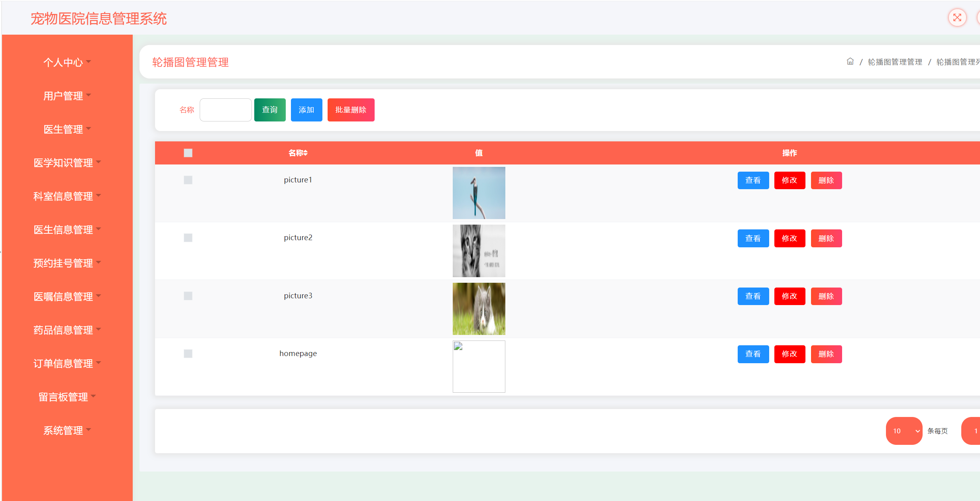Click the red 批量删除 button
This screenshot has height=501, width=980.
click(x=351, y=110)
